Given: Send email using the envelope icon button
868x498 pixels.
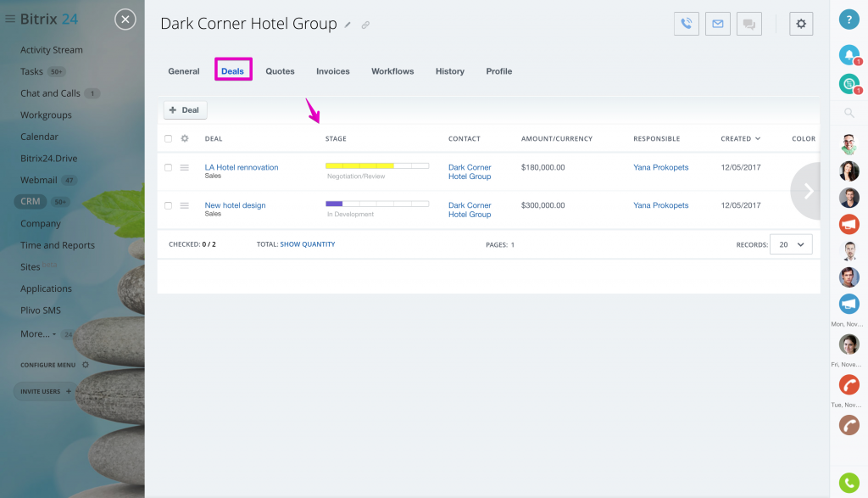Looking at the screenshot, I should pyautogui.click(x=718, y=24).
